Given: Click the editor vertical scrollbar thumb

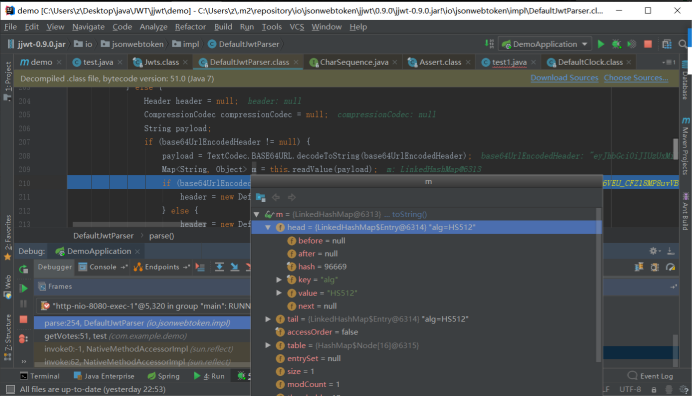Looking at the screenshot, I should (x=675, y=148).
